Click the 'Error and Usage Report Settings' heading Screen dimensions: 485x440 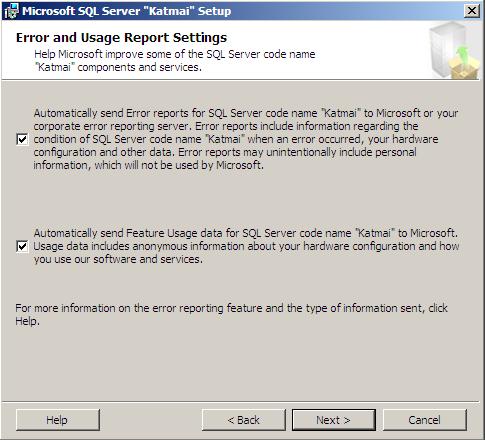pyautogui.click(x=121, y=37)
